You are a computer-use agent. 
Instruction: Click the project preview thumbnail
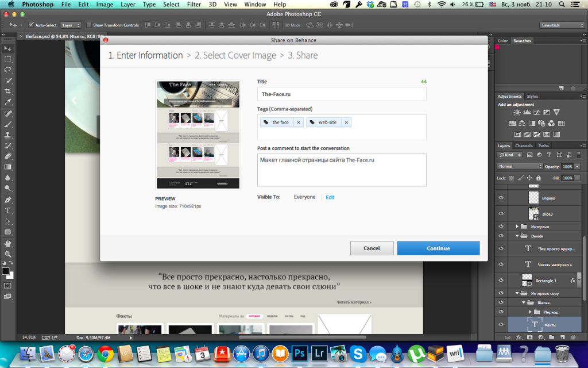point(198,135)
